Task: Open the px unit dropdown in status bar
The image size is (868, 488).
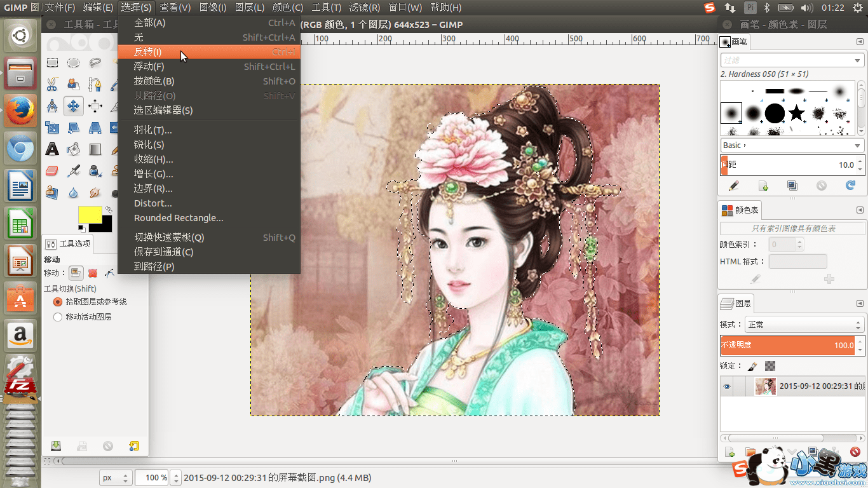Action: click(116, 478)
